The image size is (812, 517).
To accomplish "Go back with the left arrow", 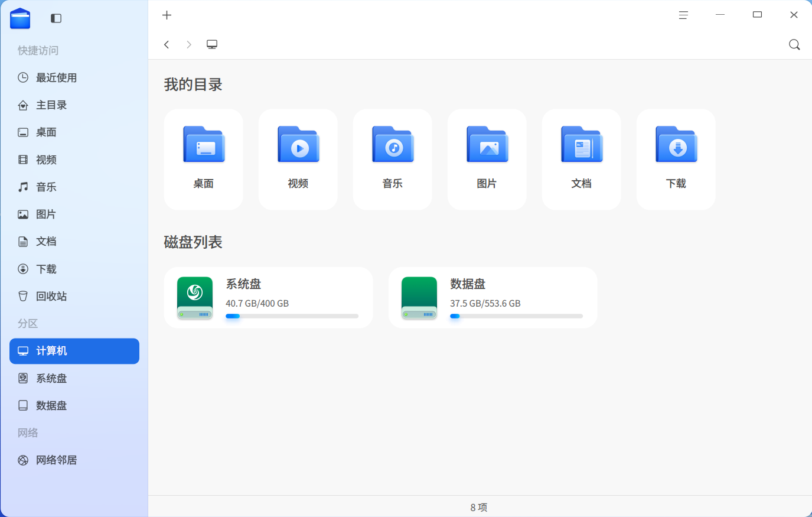I will tap(167, 44).
